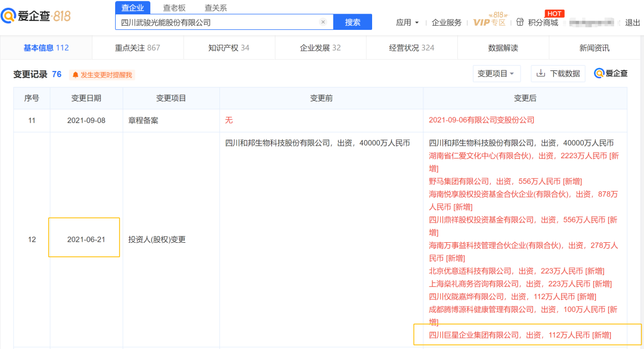Open the 知识产权 34 tab
The image size is (644, 349).
229,48
